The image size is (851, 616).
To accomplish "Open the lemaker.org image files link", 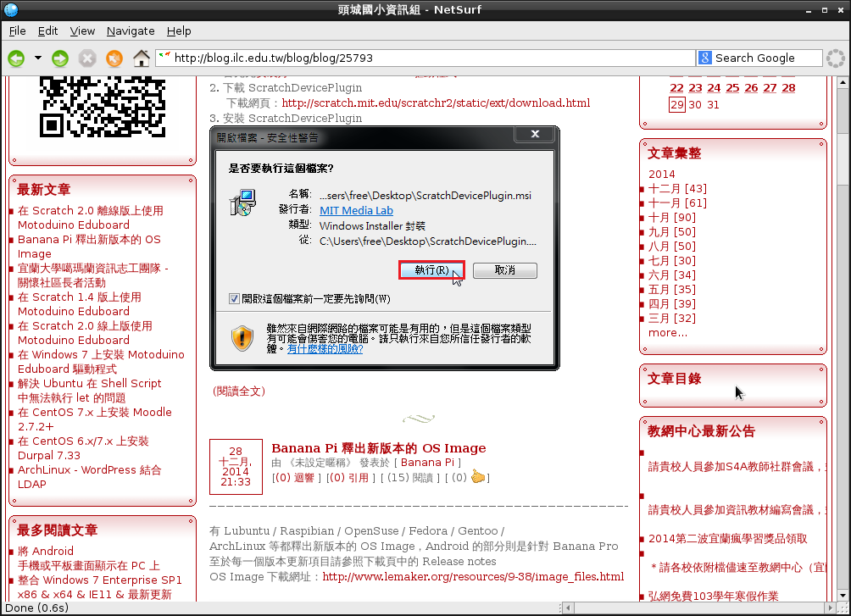I will coord(473,576).
